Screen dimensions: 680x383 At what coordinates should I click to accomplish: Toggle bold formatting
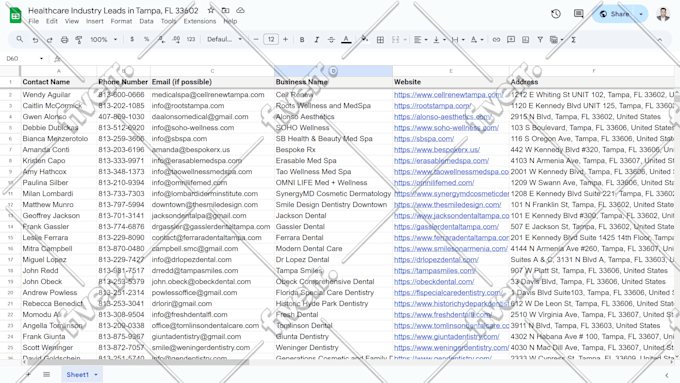point(302,39)
